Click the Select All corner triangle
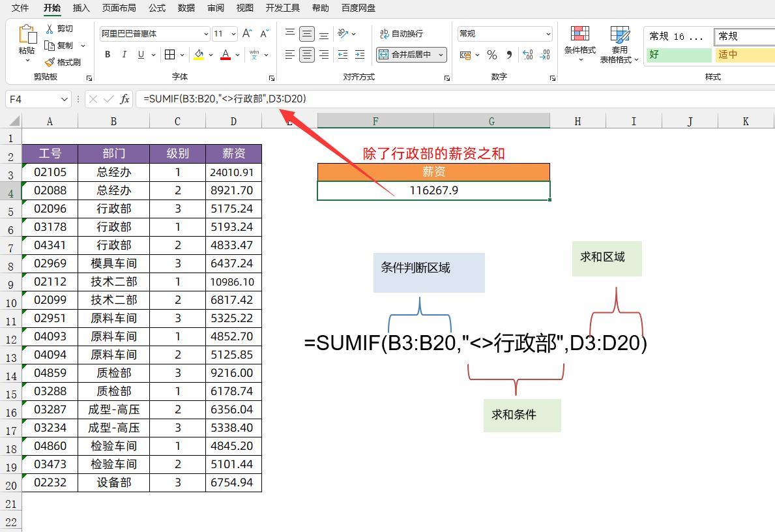 coord(14,121)
